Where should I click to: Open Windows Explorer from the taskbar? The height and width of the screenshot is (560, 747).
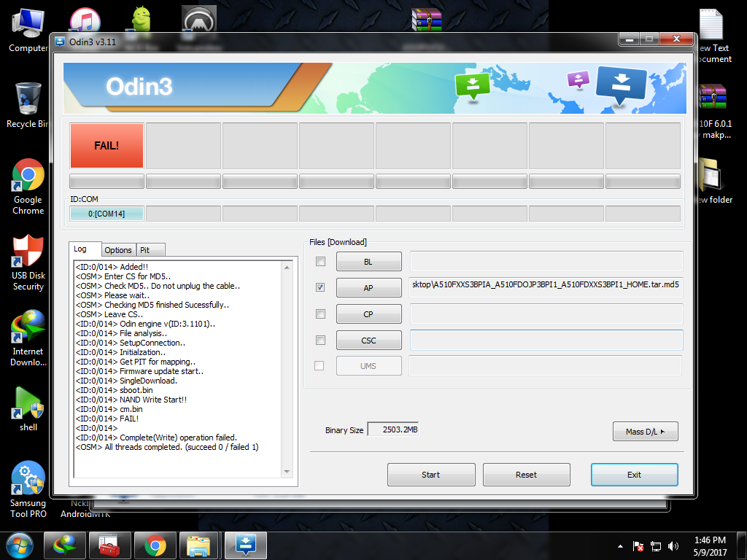click(198, 545)
